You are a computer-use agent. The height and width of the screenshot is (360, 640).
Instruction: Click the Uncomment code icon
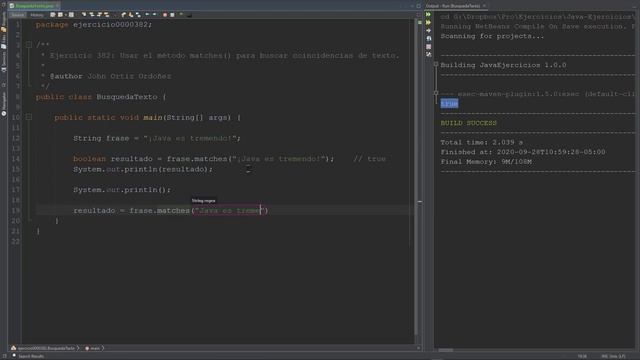[189, 15]
